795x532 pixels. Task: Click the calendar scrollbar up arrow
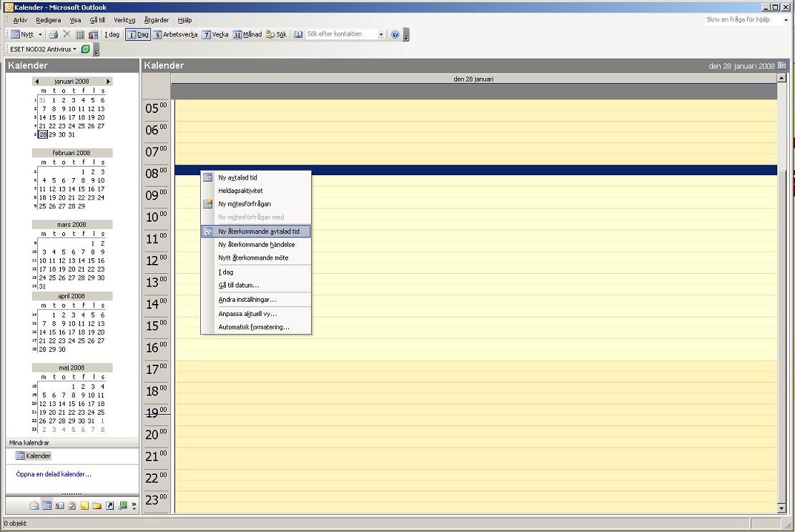click(x=782, y=78)
